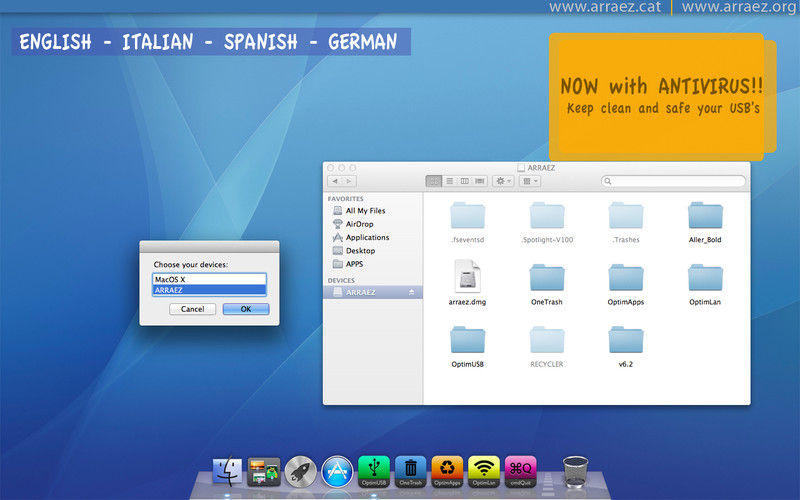The image size is (800, 500).
Task: Choose MacOS X in device list
Action: pyautogui.click(x=209, y=279)
